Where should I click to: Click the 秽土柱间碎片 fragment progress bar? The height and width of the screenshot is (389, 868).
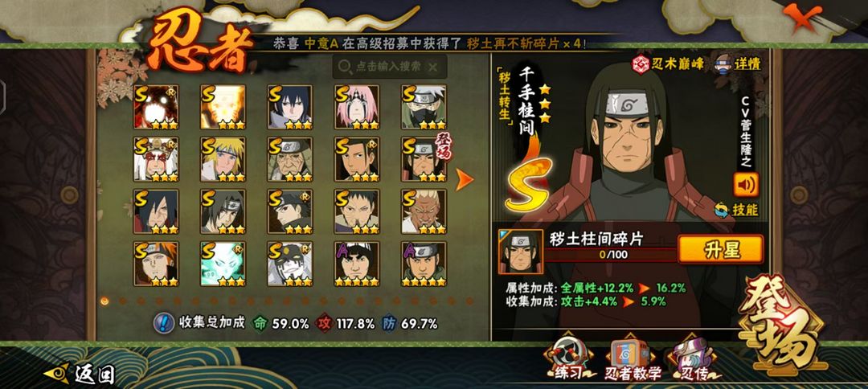[x=610, y=255]
